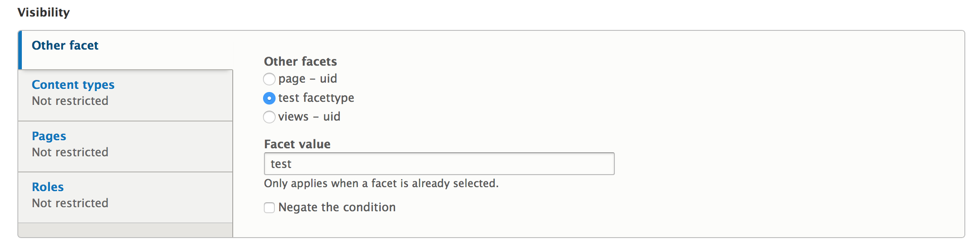The image size is (980, 251).
Task: Select the test facettype radio button
Action: click(x=269, y=98)
